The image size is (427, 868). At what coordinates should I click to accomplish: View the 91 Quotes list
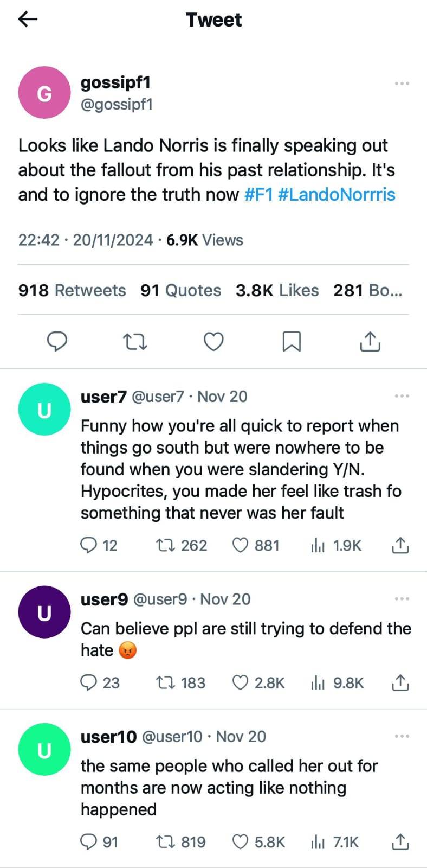point(180,290)
